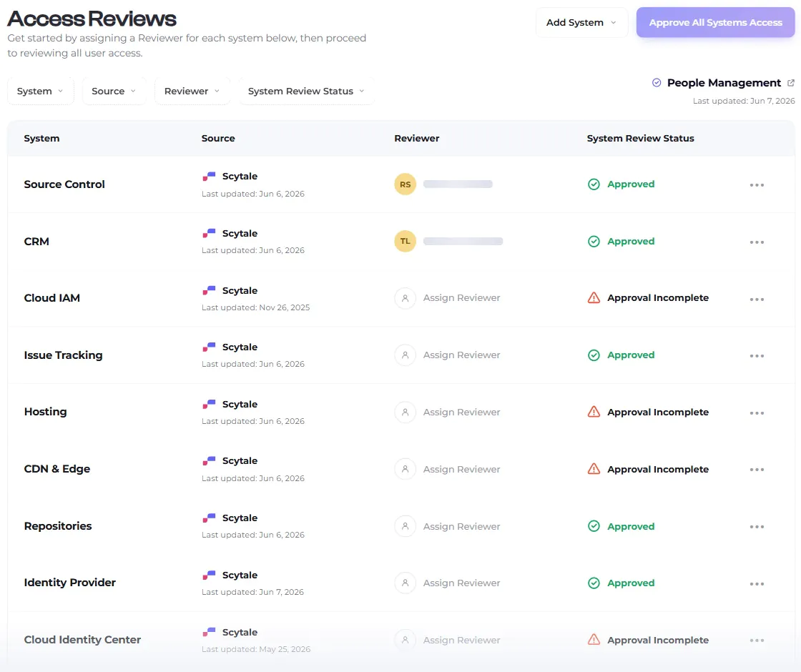Open the three-dot menu for CDN & Edge
The height and width of the screenshot is (672, 801).
[x=757, y=470]
